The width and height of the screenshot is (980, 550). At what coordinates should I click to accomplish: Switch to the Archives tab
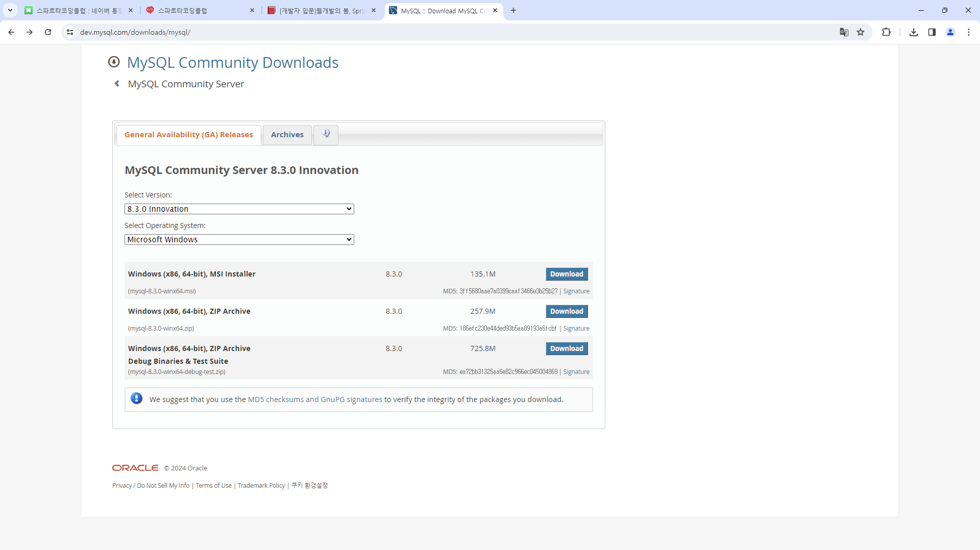(x=287, y=135)
